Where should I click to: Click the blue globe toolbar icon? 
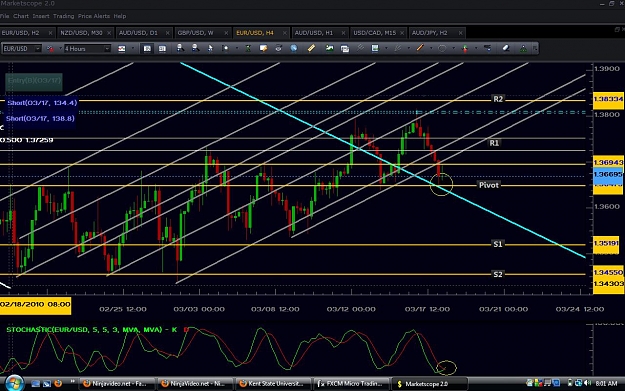[x=294, y=48]
